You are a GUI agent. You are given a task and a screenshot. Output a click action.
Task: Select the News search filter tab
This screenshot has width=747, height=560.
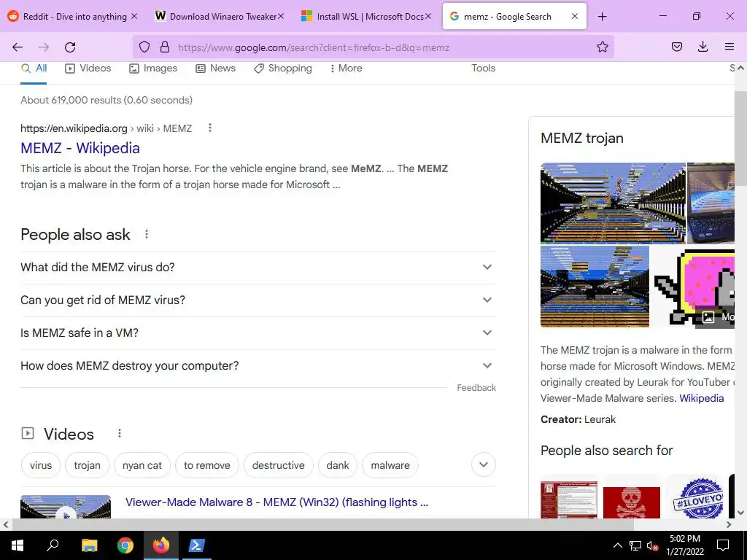click(215, 68)
